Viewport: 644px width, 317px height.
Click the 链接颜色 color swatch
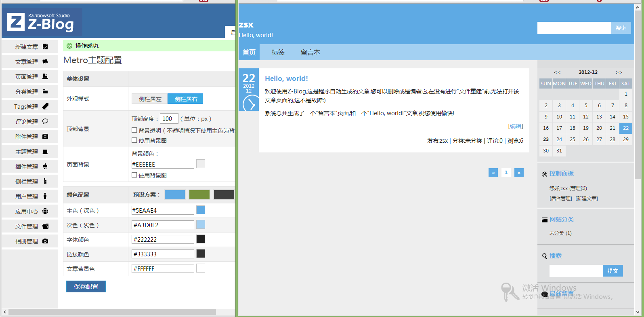[201, 254]
